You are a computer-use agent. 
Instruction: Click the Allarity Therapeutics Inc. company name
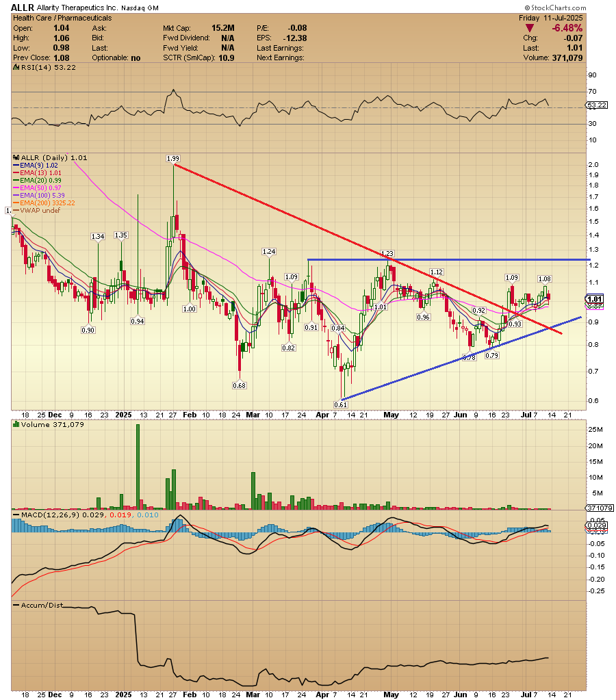pyautogui.click(x=78, y=8)
